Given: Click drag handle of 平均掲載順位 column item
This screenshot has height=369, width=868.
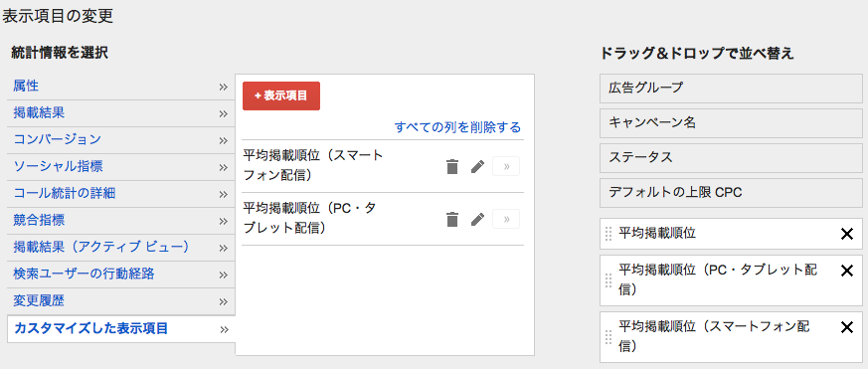Looking at the screenshot, I should coord(608,235).
